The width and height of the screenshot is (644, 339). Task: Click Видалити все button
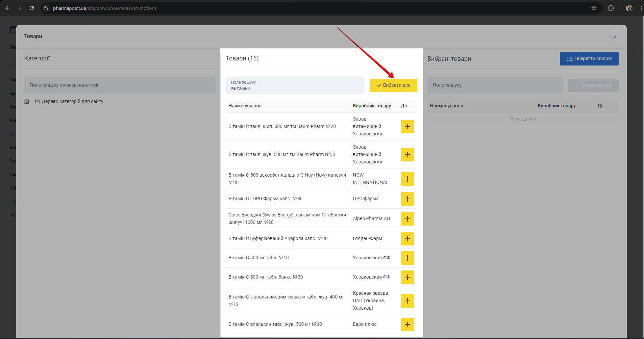tap(593, 85)
